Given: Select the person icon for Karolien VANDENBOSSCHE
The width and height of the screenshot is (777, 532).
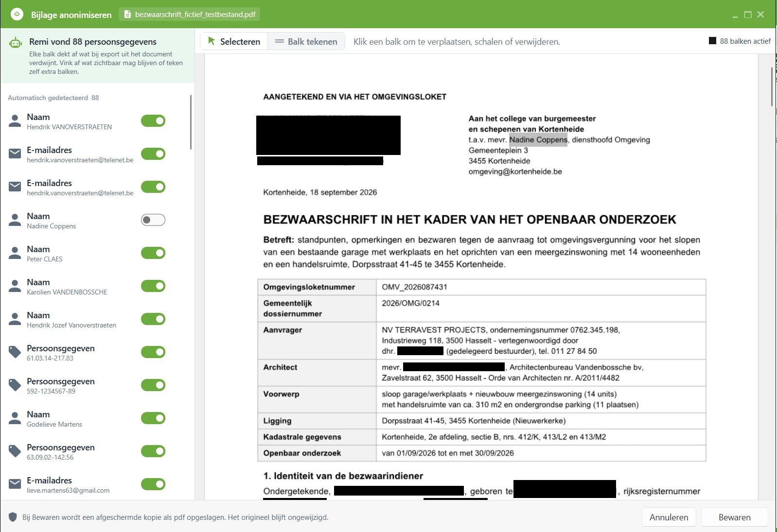Looking at the screenshot, I should (15, 286).
